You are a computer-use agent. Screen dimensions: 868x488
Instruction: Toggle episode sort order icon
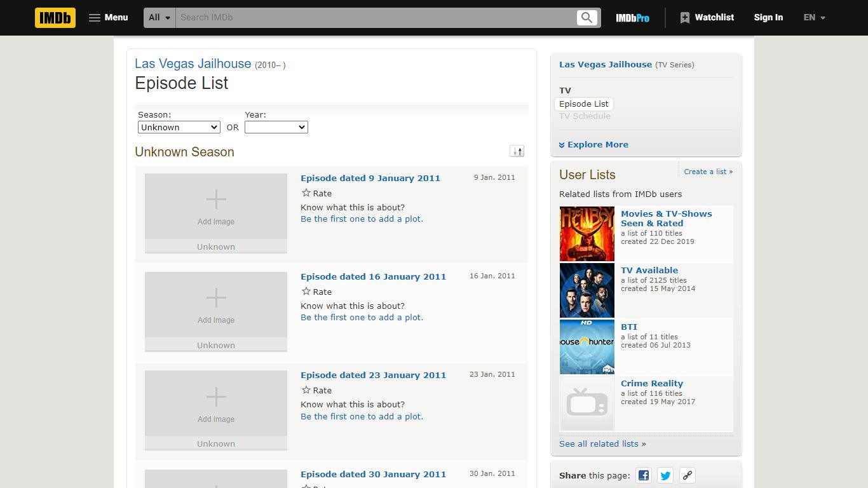[517, 151]
